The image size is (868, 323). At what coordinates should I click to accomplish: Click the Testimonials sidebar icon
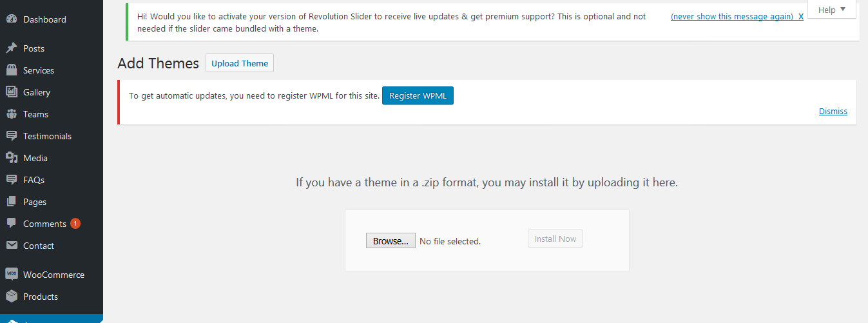pos(12,136)
